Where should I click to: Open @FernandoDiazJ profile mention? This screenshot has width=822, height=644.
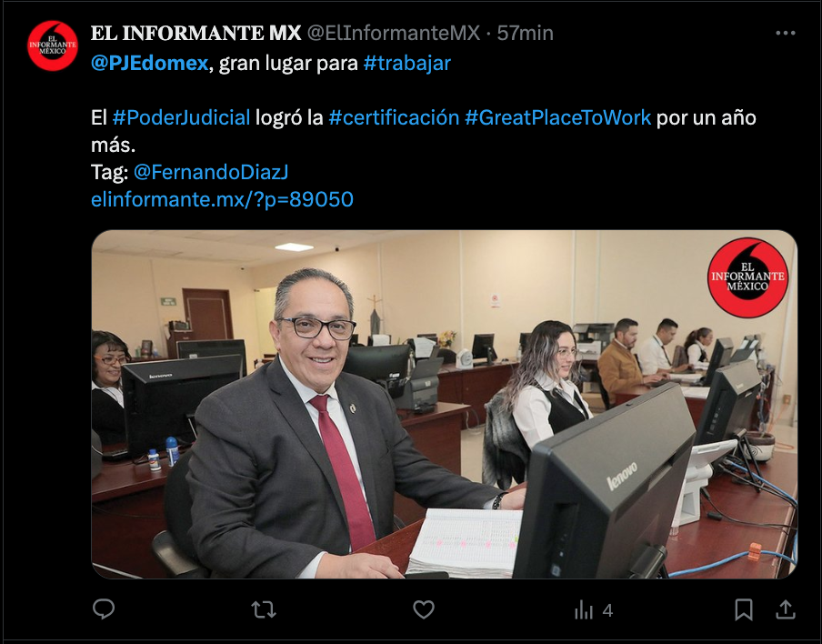point(211,172)
